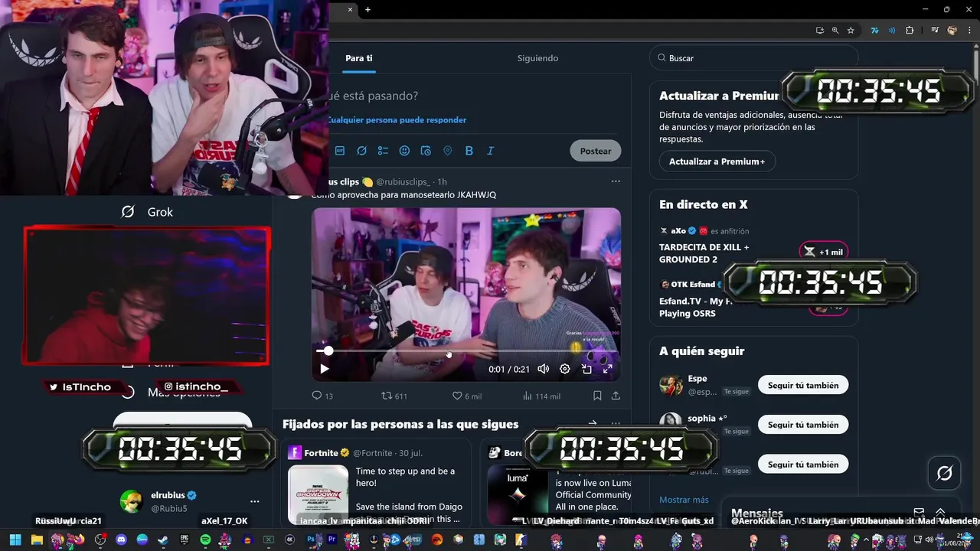Schedule the post with calendar icon
The height and width of the screenshot is (551, 980).
pos(426,151)
